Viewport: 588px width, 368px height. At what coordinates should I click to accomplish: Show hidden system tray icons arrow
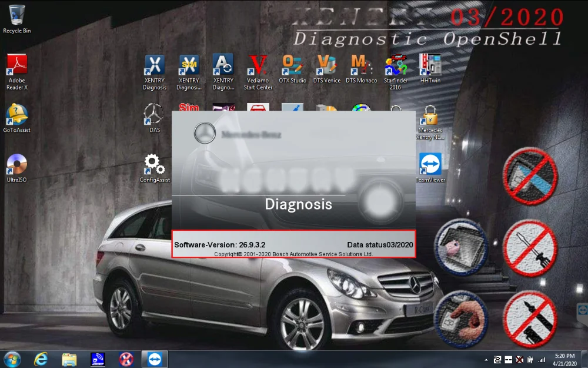tap(486, 360)
